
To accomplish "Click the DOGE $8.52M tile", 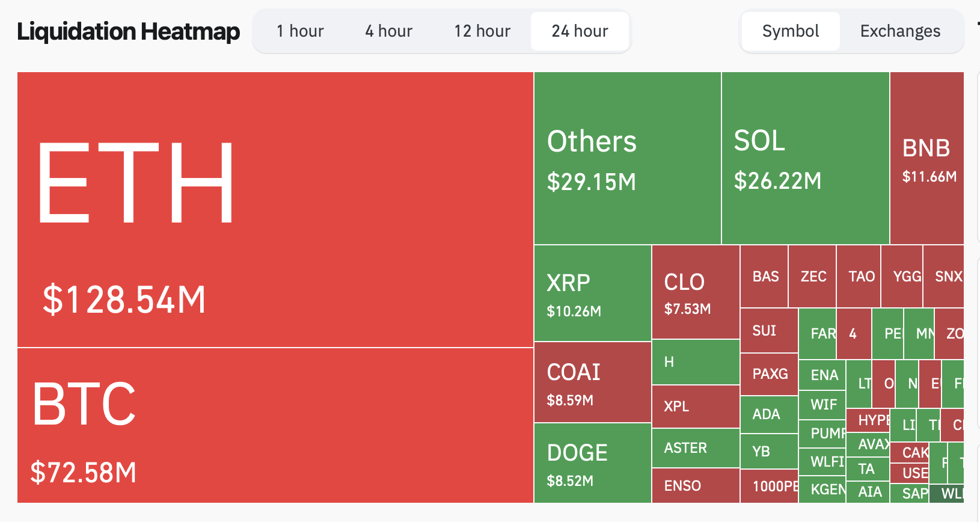I will point(592,463).
